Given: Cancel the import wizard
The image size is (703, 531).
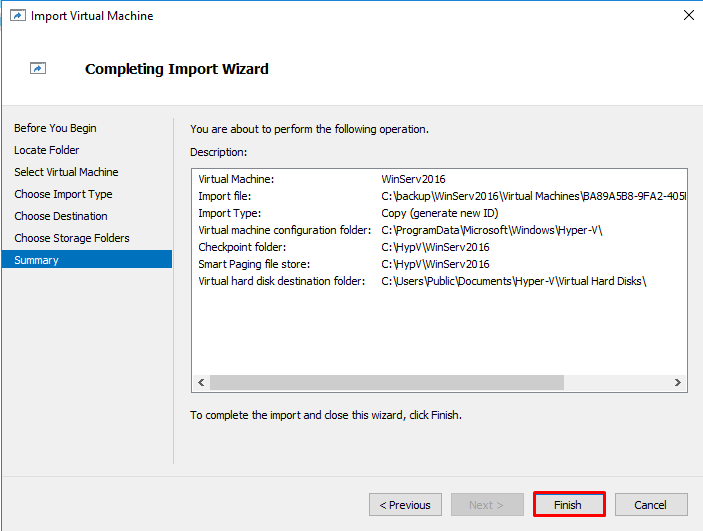Looking at the screenshot, I should click(x=651, y=505).
